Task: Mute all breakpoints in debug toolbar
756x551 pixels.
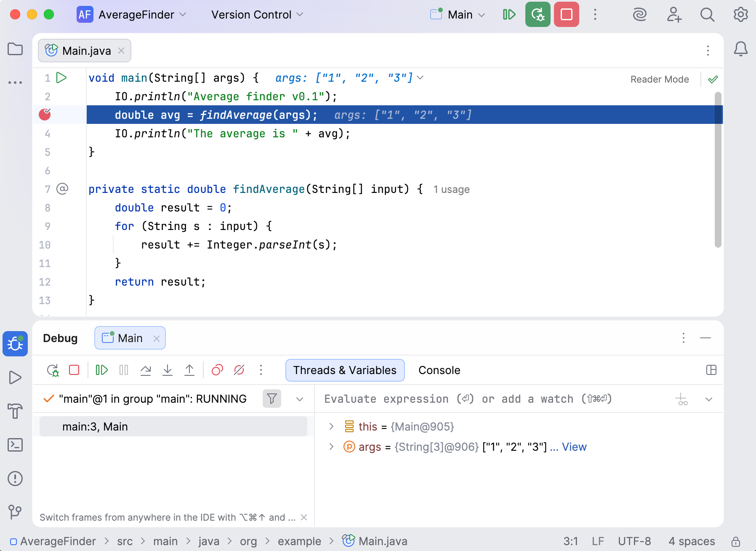Action: (239, 370)
